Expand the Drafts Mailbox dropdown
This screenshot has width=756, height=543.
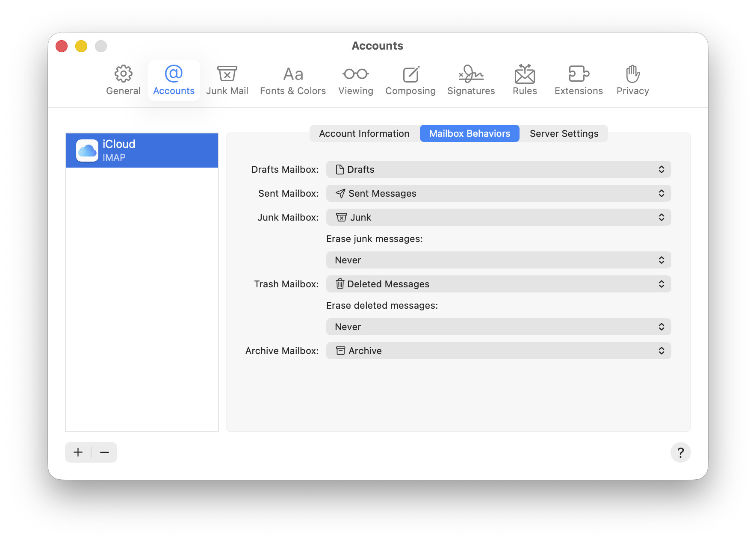(498, 169)
